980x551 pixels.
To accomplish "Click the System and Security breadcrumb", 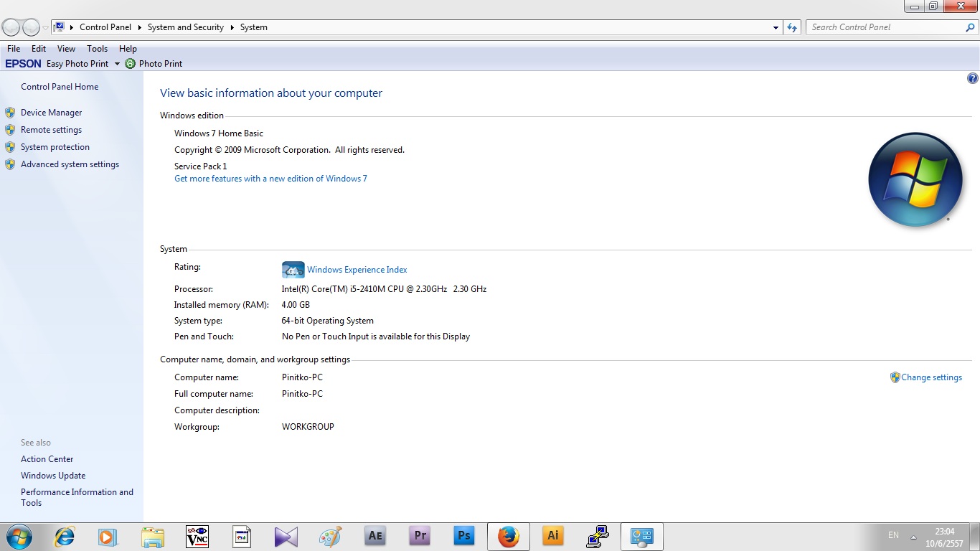I will [x=186, y=27].
